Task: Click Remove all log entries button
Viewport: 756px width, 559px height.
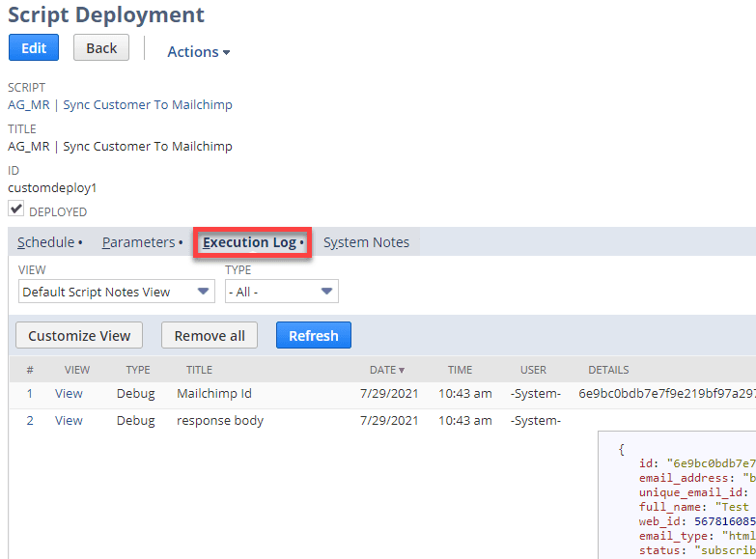Action: 210,335
